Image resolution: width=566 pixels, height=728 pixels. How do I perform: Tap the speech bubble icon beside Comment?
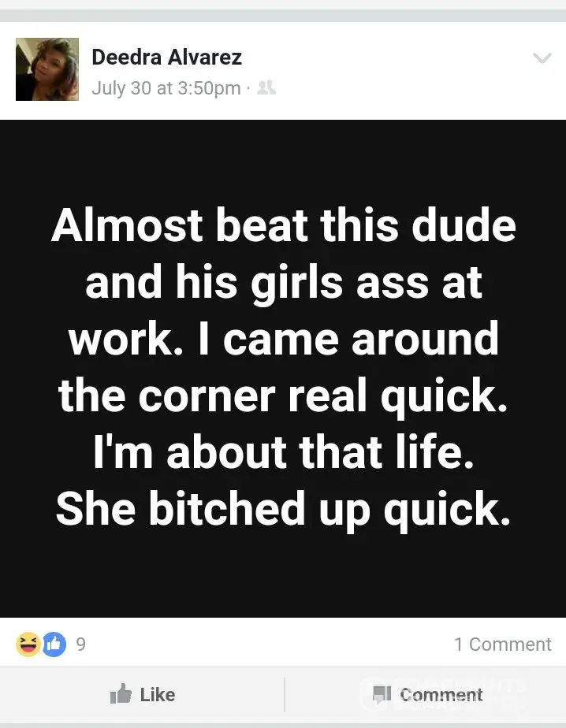click(382, 694)
